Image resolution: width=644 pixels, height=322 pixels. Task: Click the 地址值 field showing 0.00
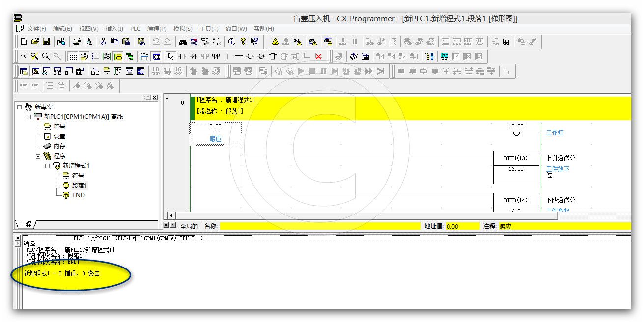[x=462, y=226]
